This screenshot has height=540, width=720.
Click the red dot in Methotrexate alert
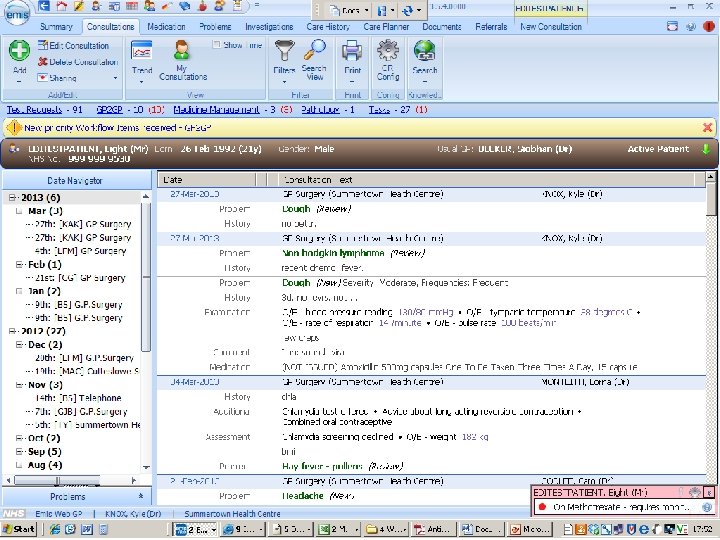click(542, 507)
